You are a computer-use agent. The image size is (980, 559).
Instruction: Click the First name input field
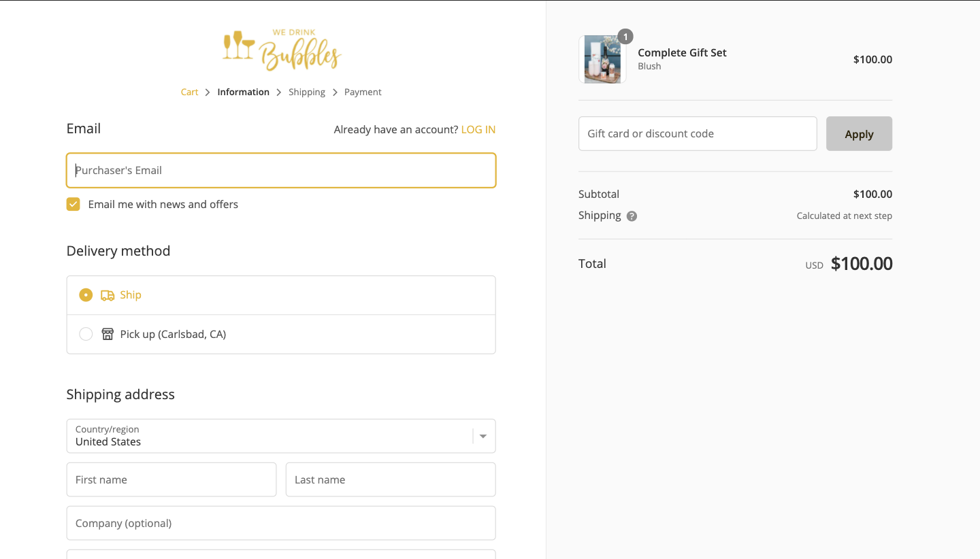coord(171,479)
